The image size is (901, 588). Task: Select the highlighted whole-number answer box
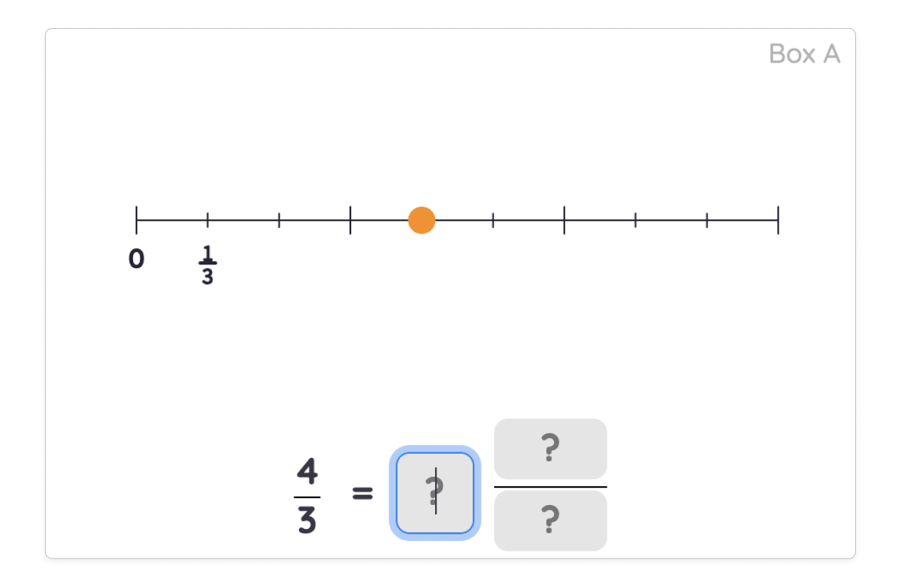[x=434, y=493]
